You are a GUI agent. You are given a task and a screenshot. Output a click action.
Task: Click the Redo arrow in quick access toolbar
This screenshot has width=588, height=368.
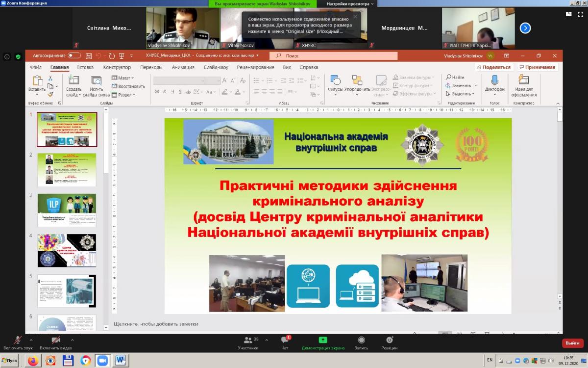pos(112,55)
